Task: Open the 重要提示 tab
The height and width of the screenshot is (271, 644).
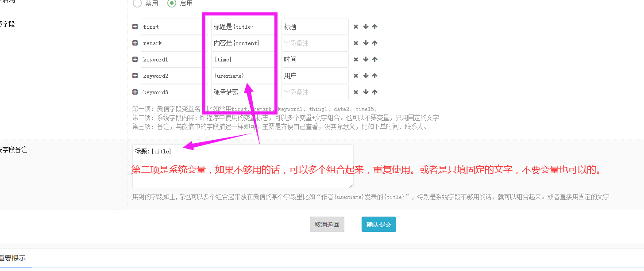Action: coord(12,258)
